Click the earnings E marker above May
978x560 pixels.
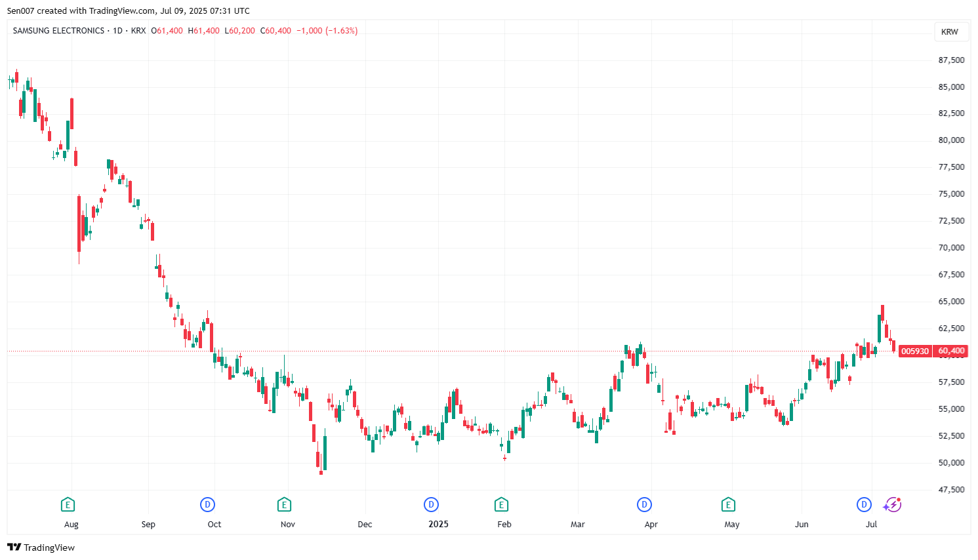click(x=728, y=504)
